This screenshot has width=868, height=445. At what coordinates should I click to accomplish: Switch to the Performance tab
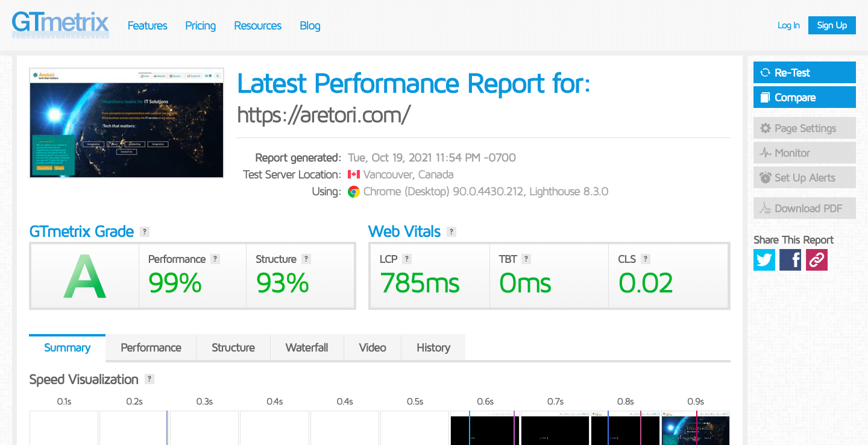tap(151, 347)
